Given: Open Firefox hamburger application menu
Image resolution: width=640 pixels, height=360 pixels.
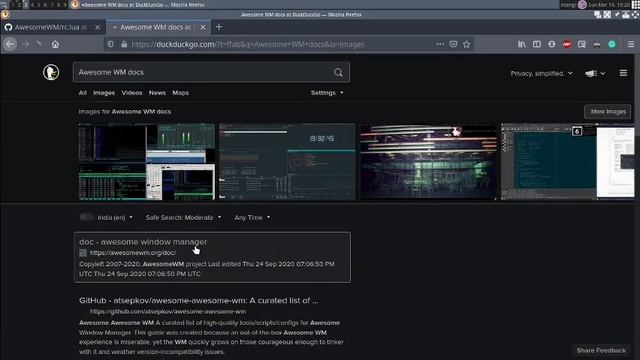Looking at the screenshot, I should 631,44.
